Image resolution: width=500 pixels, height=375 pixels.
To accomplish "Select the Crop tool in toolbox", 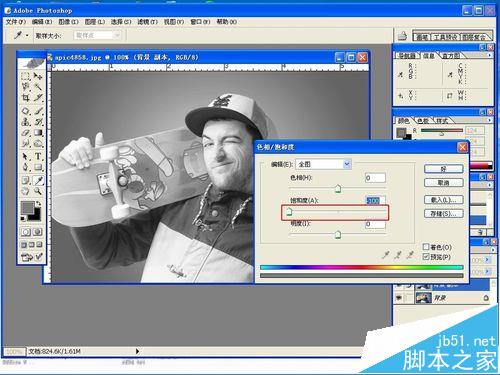I will [26, 98].
